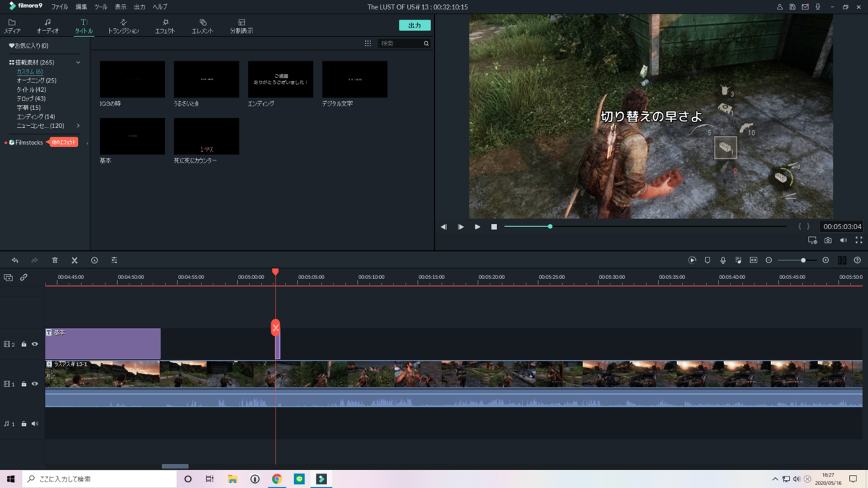Step forward one frame in the preview
This screenshot has height=488, width=868.
pyautogui.click(x=461, y=227)
